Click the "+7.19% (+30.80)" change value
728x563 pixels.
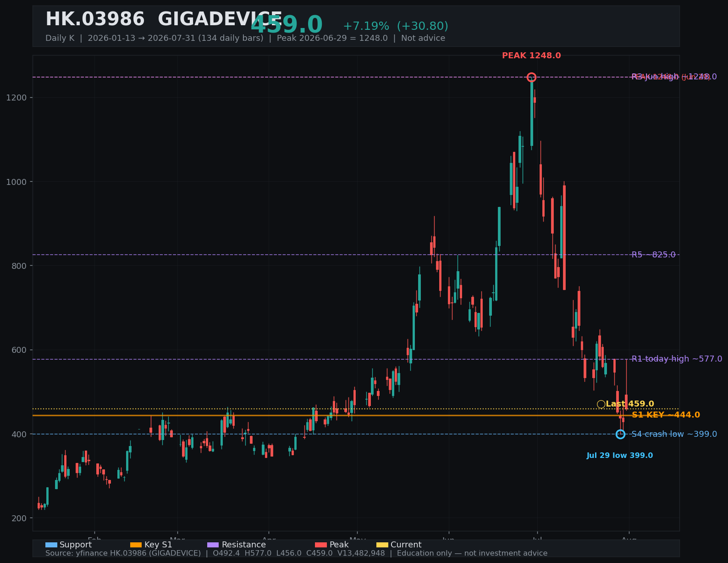(396, 26)
